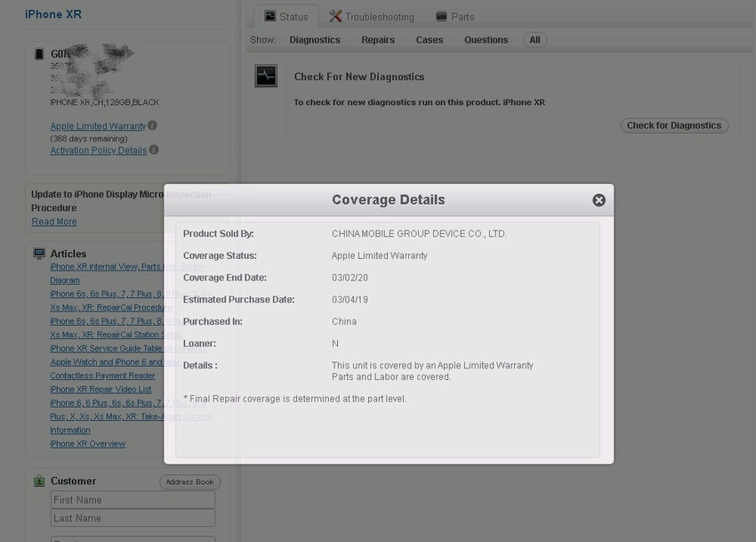Click info icon beside Apple Limited Warranty

[x=152, y=125]
